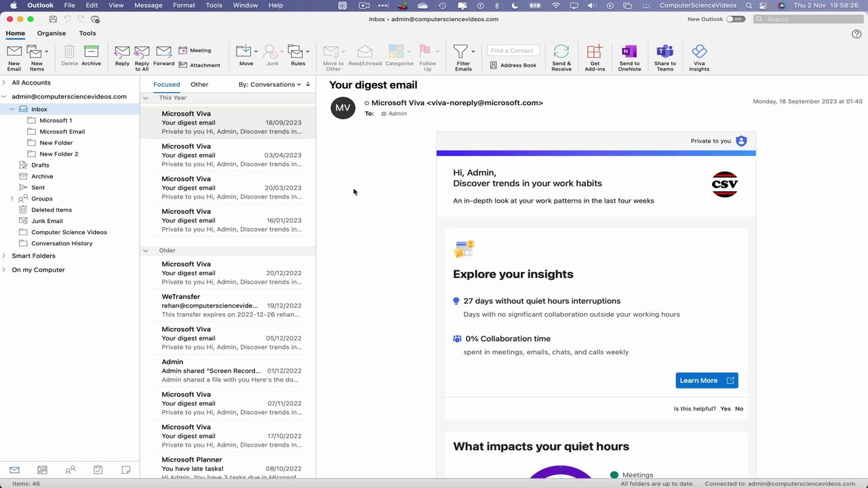Open the Tools ribbon tab
The width and height of the screenshot is (868, 488).
(87, 33)
